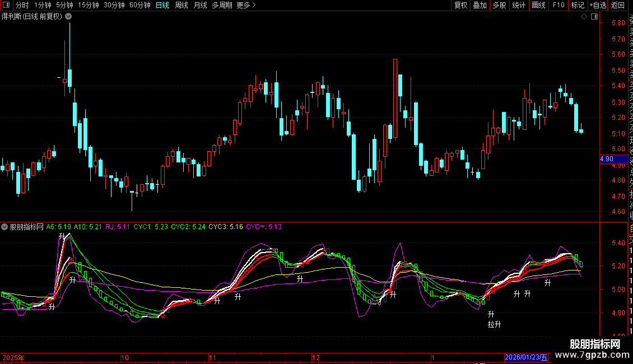This screenshot has height=364, width=633.
Task: Switch to 周线 weekly chart
Action: click(181, 5)
